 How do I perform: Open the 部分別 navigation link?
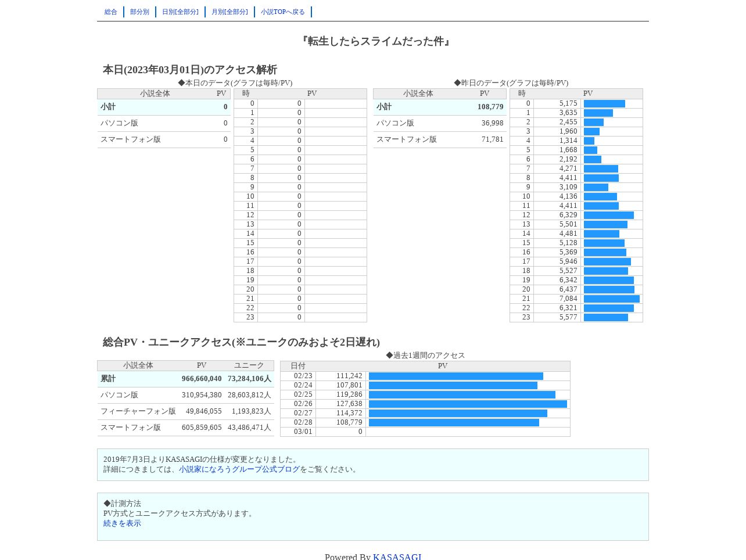pos(139,12)
